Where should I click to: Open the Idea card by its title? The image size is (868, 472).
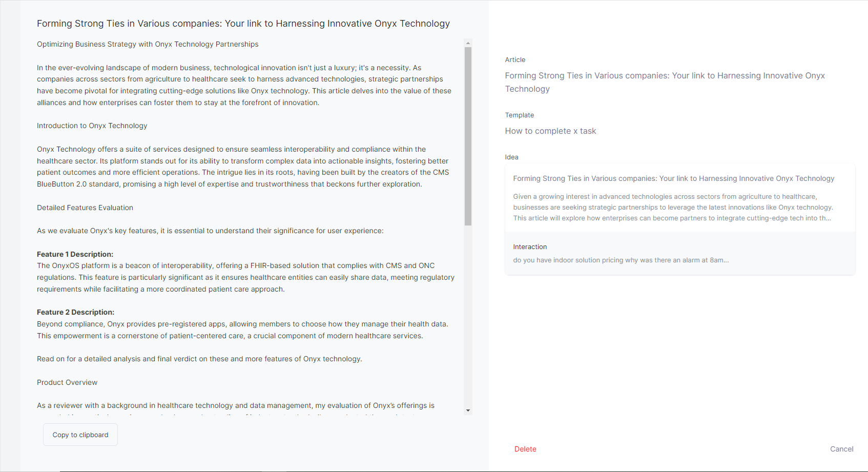click(673, 178)
